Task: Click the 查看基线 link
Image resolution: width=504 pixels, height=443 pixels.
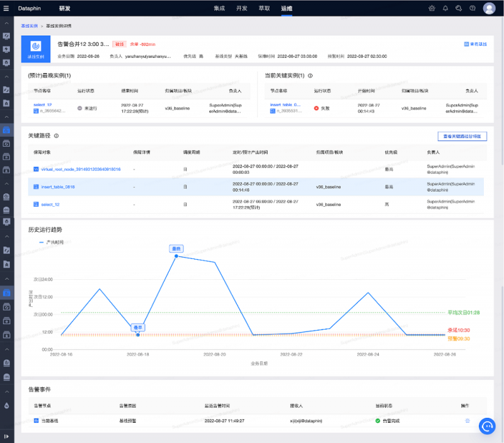Action: click(x=475, y=44)
